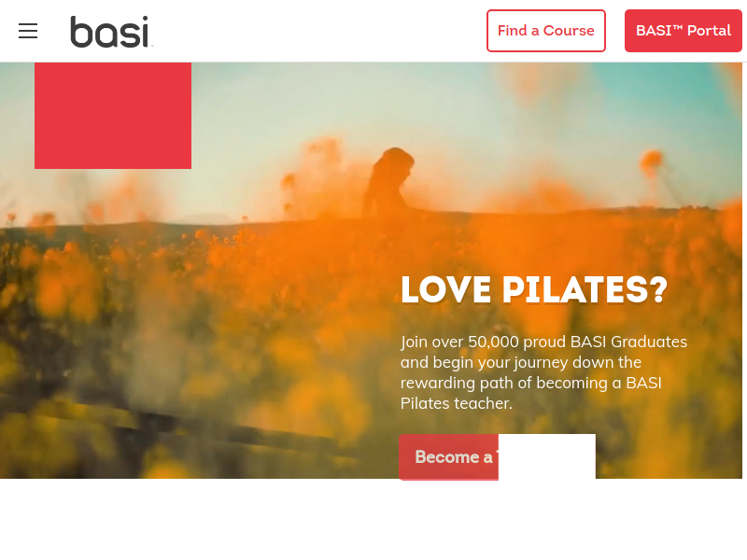
Task: Click the 'Pilates teacher.' text line
Action: (x=457, y=403)
